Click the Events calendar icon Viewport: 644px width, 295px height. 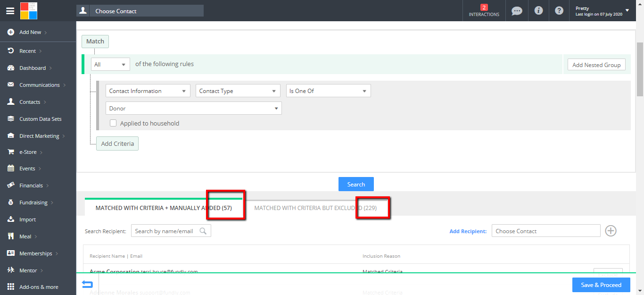click(10, 169)
